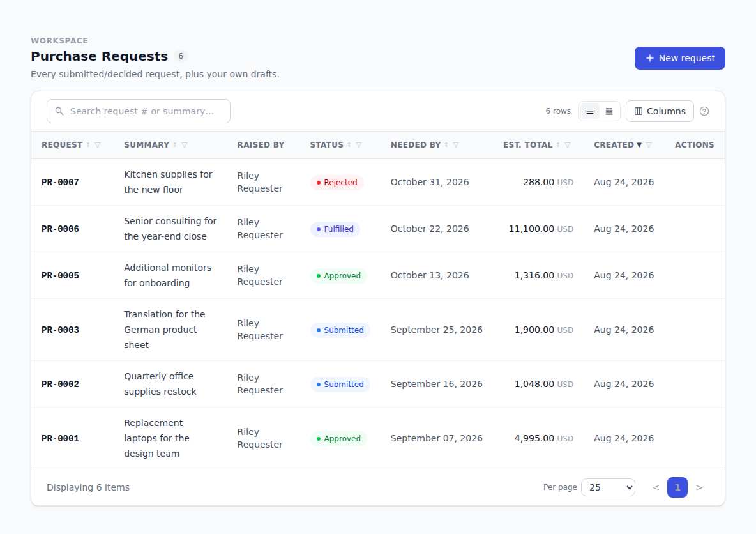This screenshot has width=756, height=534.
Task: Open the Needed By filter
Action: 456,145
